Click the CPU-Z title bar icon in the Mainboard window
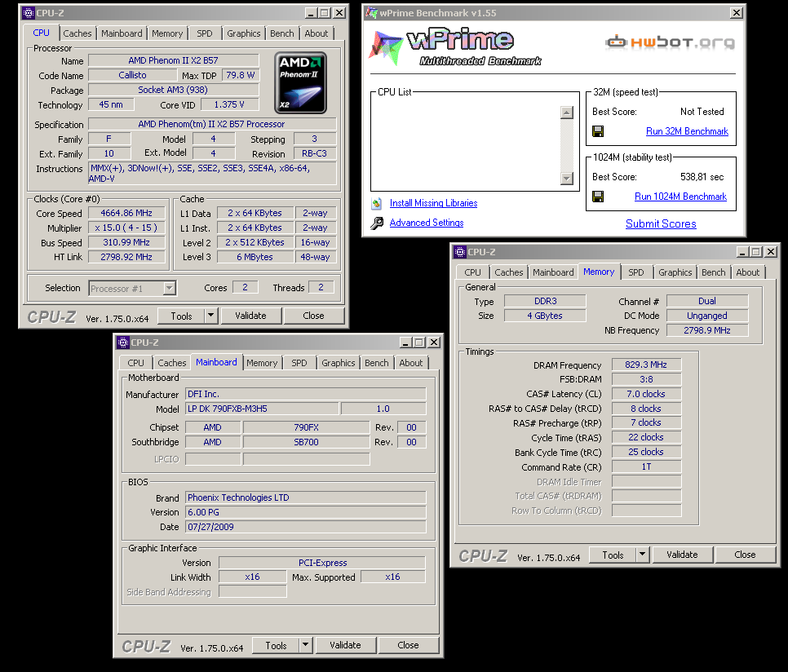The height and width of the screenshot is (672, 788). [123, 343]
